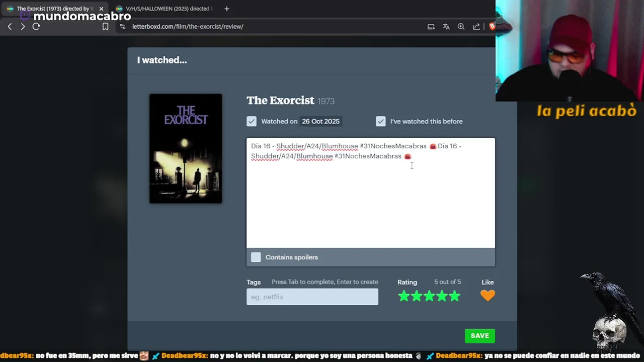Click the share page icon
644x362 pixels.
[476, 27]
